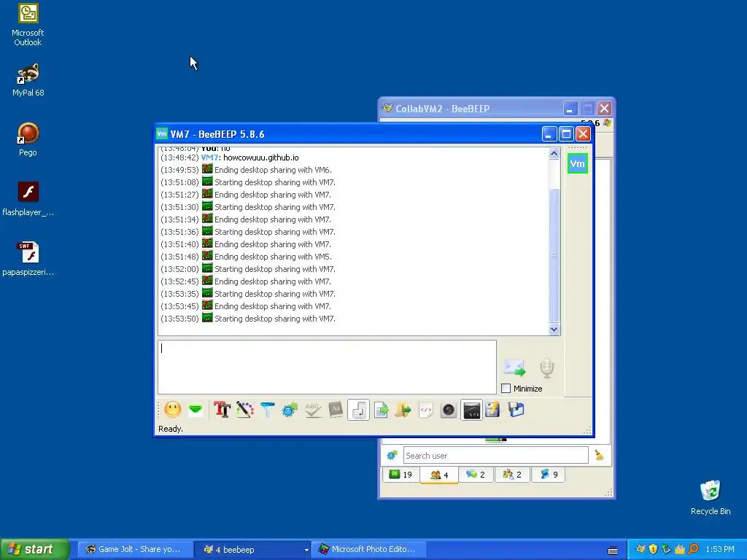Open the font color picker icon

click(244, 410)
